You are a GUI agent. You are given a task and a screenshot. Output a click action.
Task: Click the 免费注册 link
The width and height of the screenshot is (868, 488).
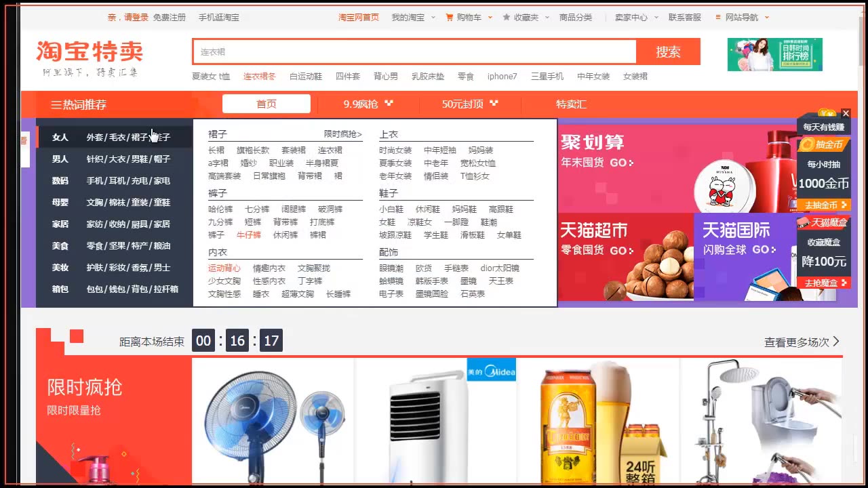tap(169, 18)
